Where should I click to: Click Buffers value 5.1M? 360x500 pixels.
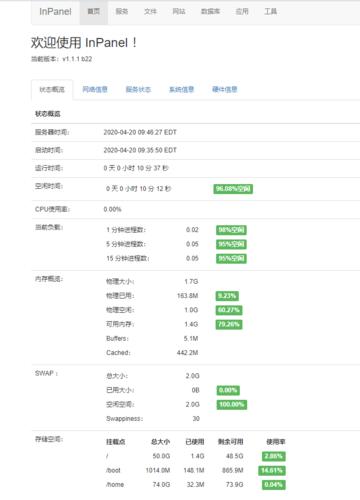[x=191, y=339]
